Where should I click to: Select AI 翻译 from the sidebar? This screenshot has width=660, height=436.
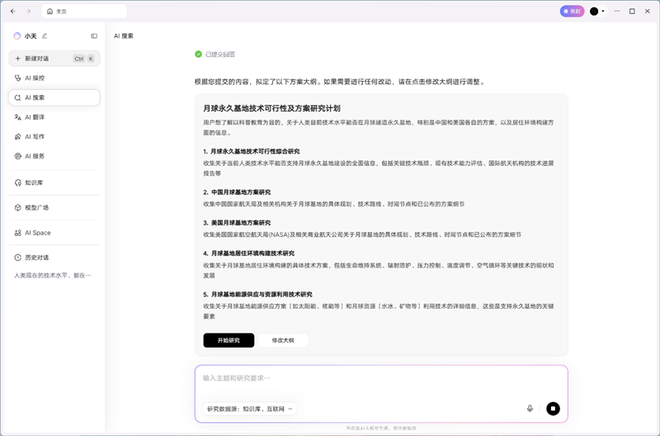click(35, 117)
